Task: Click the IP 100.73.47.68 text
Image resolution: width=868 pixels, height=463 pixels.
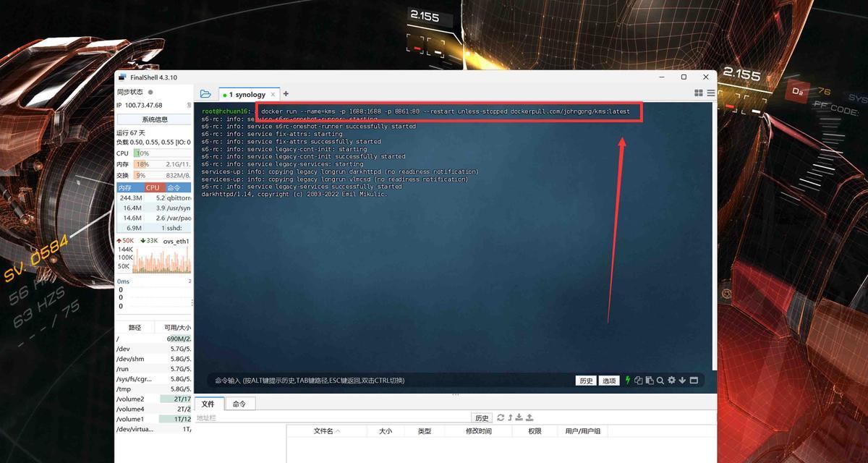Action: click(x=140, y=106)
